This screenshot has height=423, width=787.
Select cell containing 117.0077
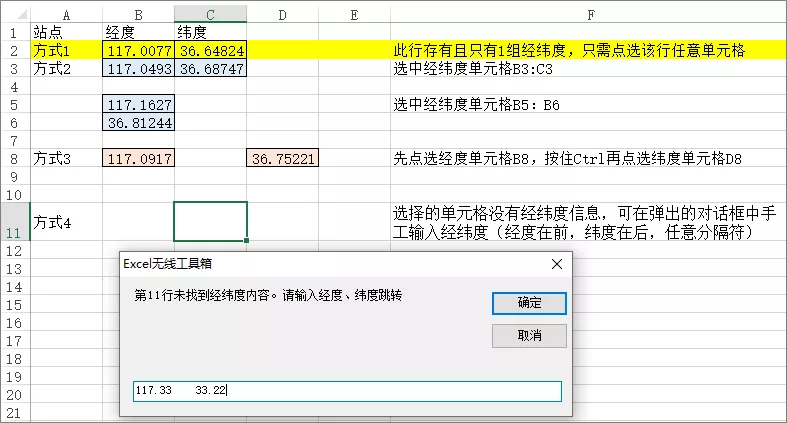[x=138, y=50]
